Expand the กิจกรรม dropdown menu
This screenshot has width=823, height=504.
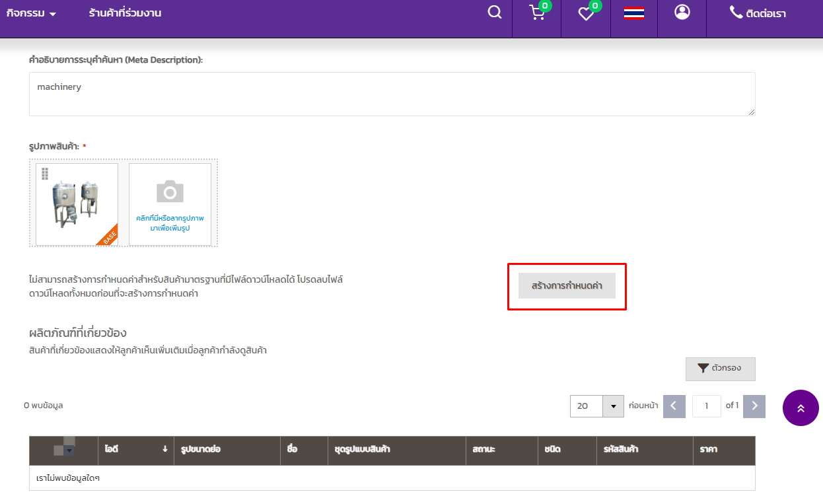(31, 13)
